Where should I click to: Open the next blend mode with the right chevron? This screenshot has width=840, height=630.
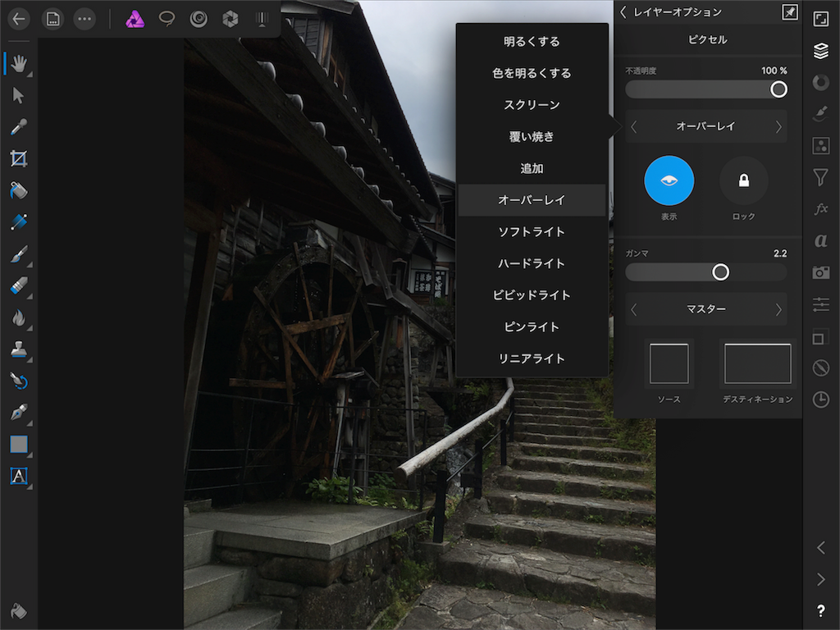(778, 126)
